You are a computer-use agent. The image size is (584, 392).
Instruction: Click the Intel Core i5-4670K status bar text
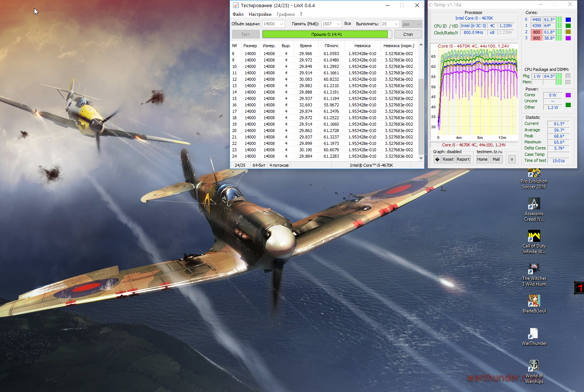tap(371, 165)
